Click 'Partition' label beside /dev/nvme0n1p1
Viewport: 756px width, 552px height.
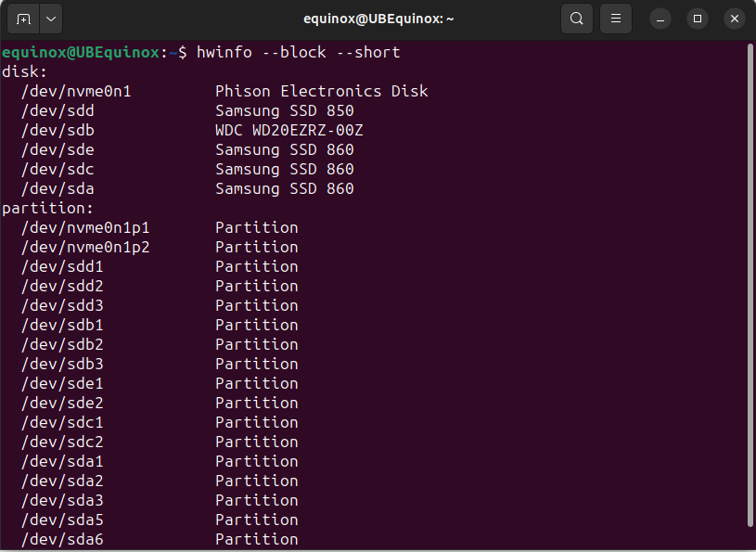tap(257, 227)
